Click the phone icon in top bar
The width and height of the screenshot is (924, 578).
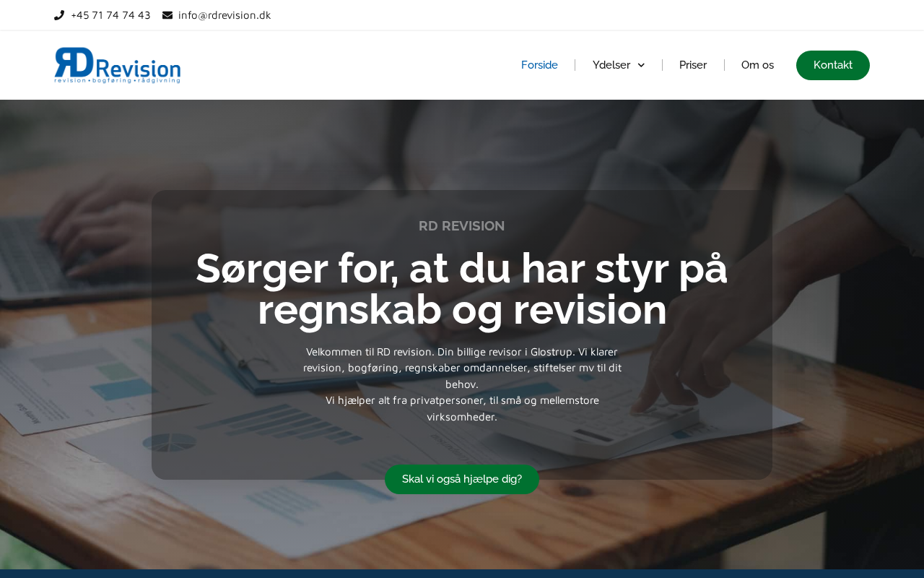tap(59, 15)
